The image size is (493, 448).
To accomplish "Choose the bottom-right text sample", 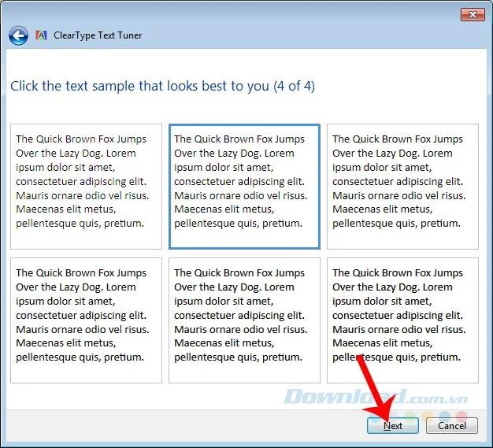I will coord(402,320).
